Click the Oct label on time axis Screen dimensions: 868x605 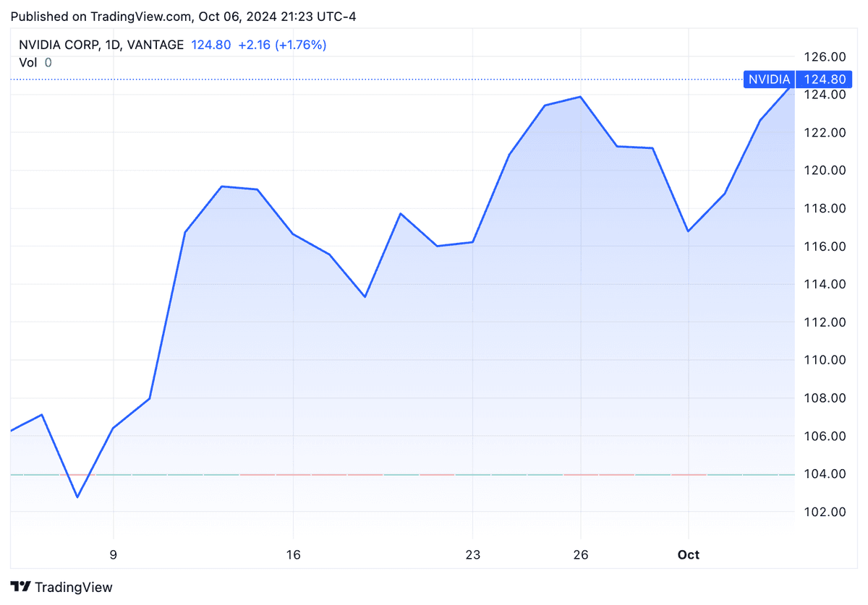coord(689,555)
